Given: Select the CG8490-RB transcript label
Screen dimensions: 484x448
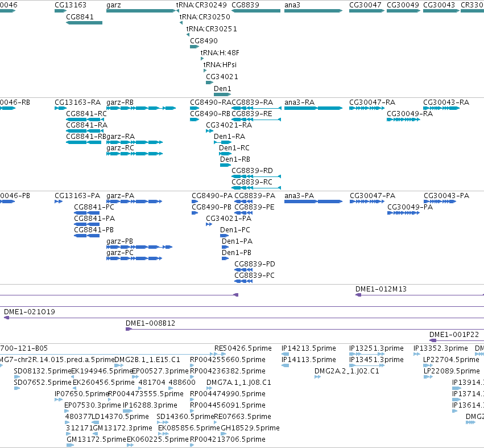Looking at the screenshot, I should point(210,114).
